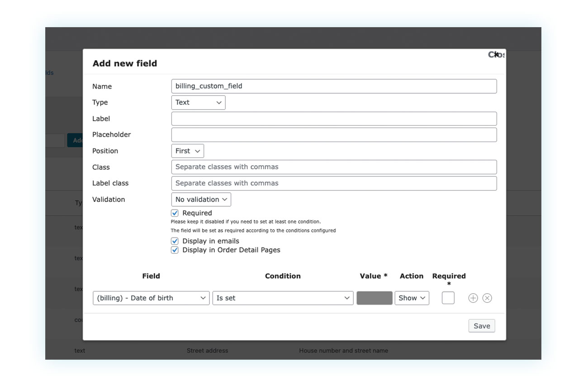The height and width of the screenshot is (390, 588).
Task: Click the grayed-out Value field
Action: [374, 298]
